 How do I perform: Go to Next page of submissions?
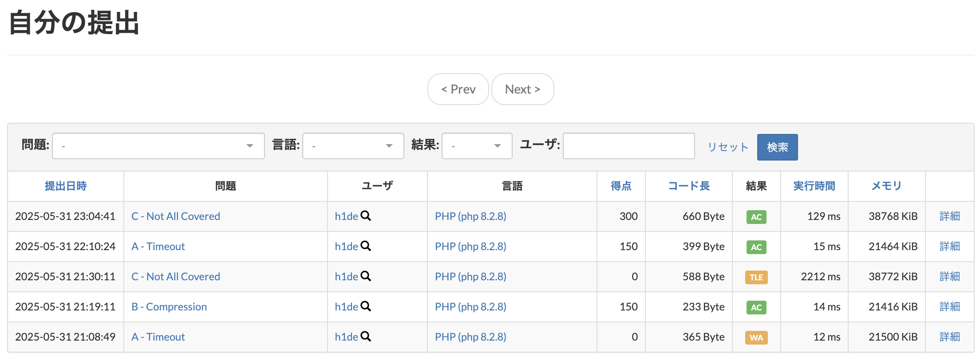coord(522,89)
